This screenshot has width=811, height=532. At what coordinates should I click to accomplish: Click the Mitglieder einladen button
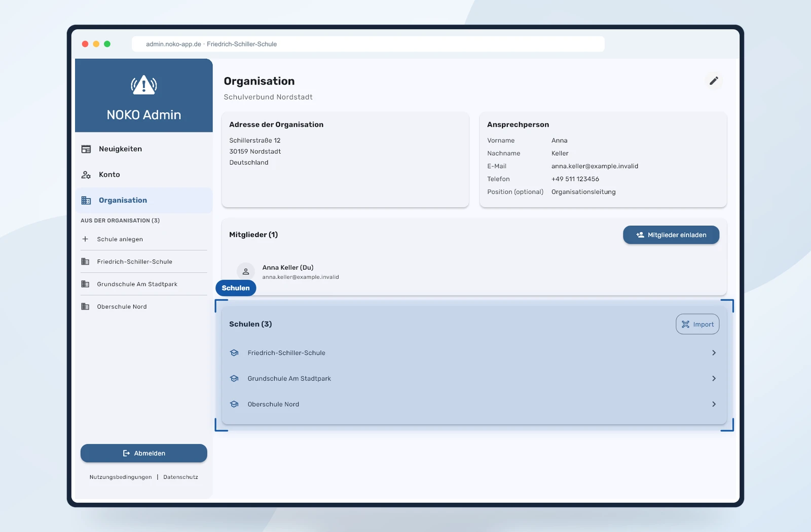click(x=671, y=235)
